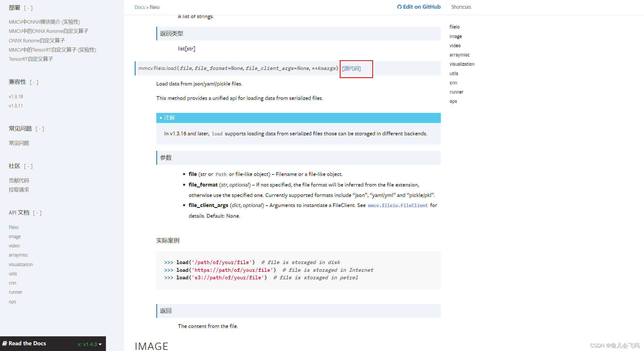Jump to visualization via the right Shortcuts list
Screen dimensions: 644x351
click(462, 64)
